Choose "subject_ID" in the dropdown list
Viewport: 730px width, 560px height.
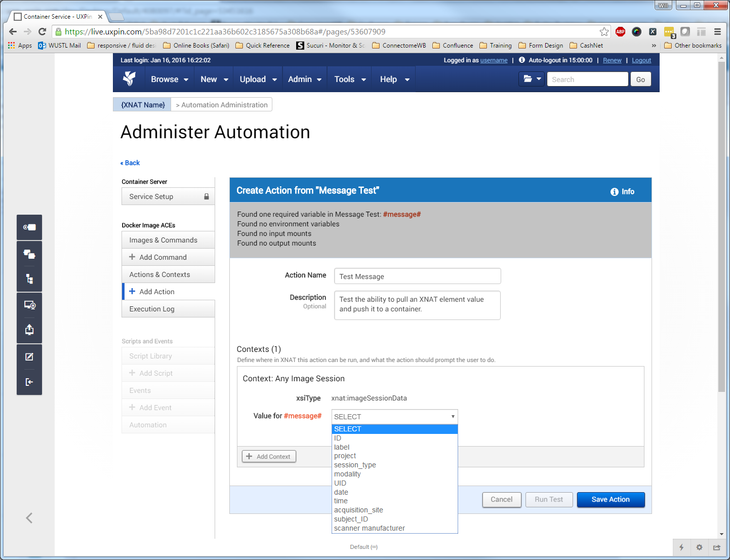tap(351, 519)
